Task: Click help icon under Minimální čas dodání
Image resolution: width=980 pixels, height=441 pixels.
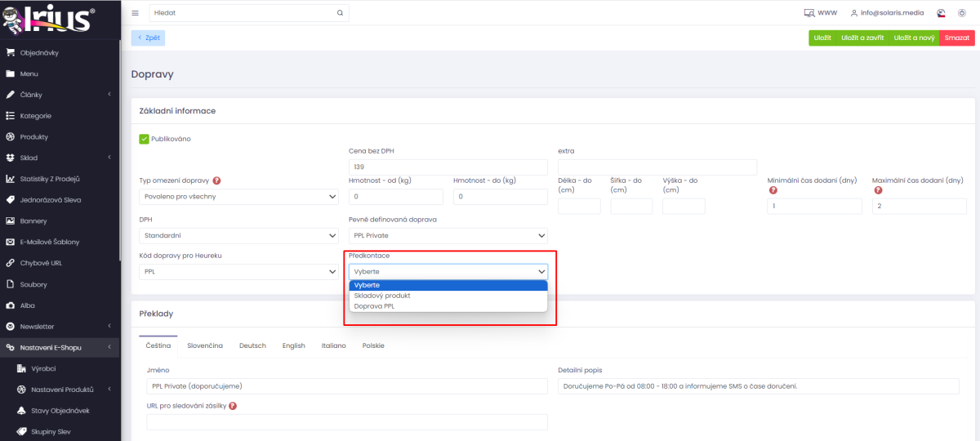Action: pos(772,190)
